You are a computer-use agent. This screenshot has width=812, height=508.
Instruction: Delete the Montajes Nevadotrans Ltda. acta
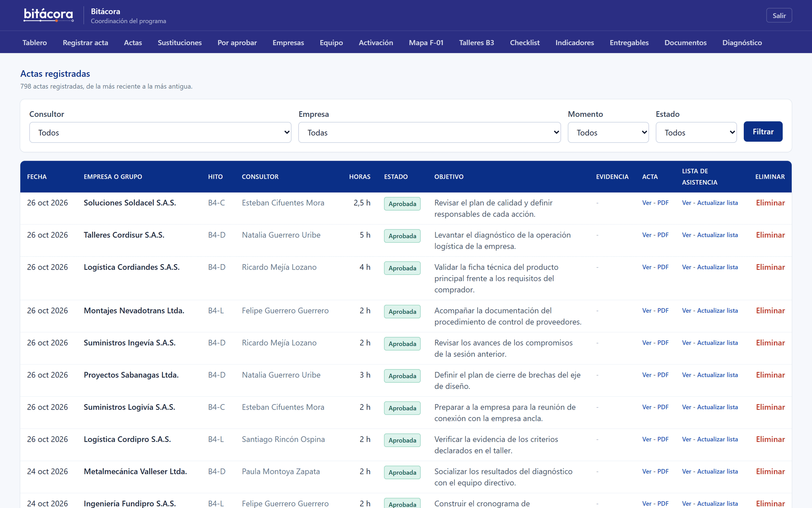[770, 311]
